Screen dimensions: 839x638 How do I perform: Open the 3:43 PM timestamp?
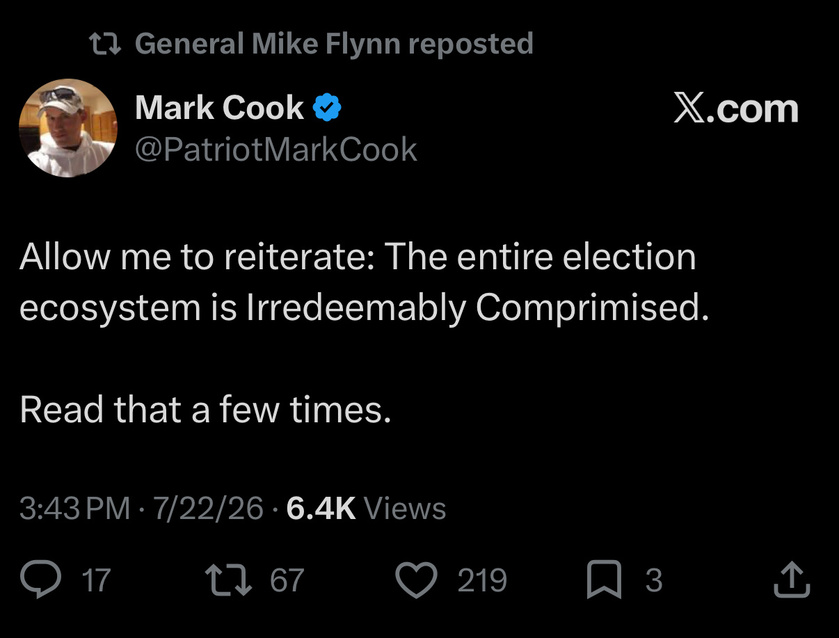tap(75, 508)
